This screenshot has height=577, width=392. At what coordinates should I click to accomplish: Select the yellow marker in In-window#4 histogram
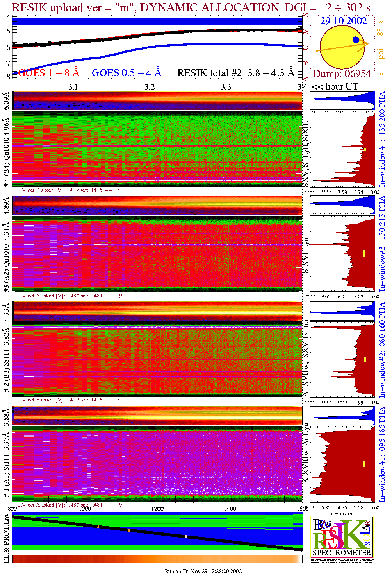coord(365,149)
